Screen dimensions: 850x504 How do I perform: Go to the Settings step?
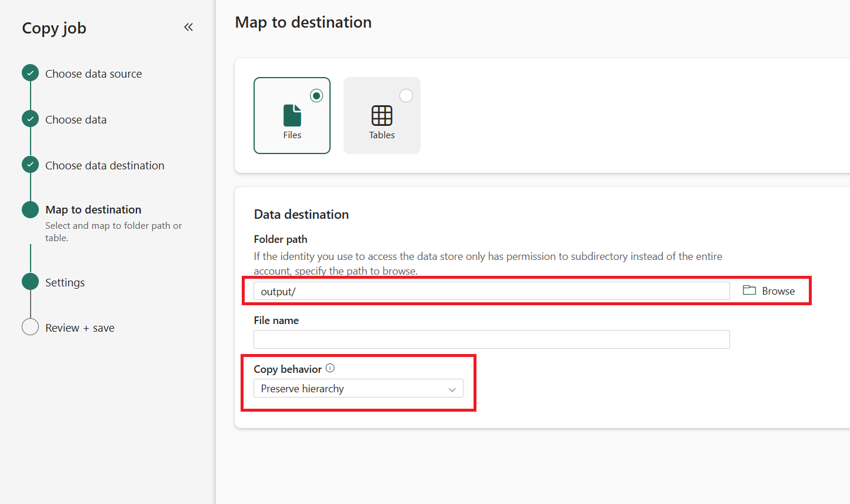click(65, 282)
